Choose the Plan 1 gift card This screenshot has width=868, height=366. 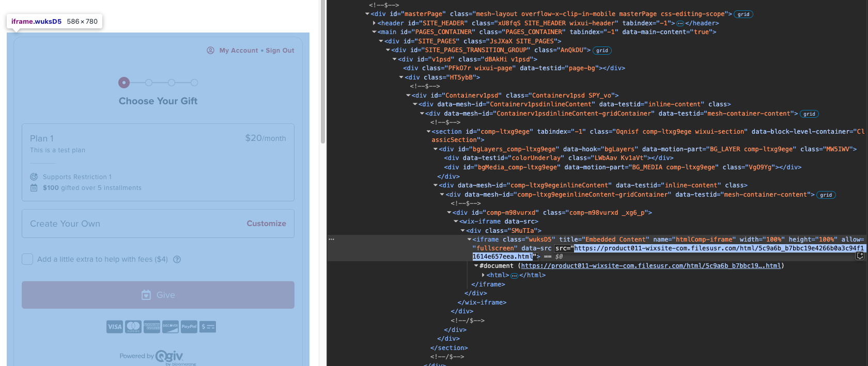(158, 162)
